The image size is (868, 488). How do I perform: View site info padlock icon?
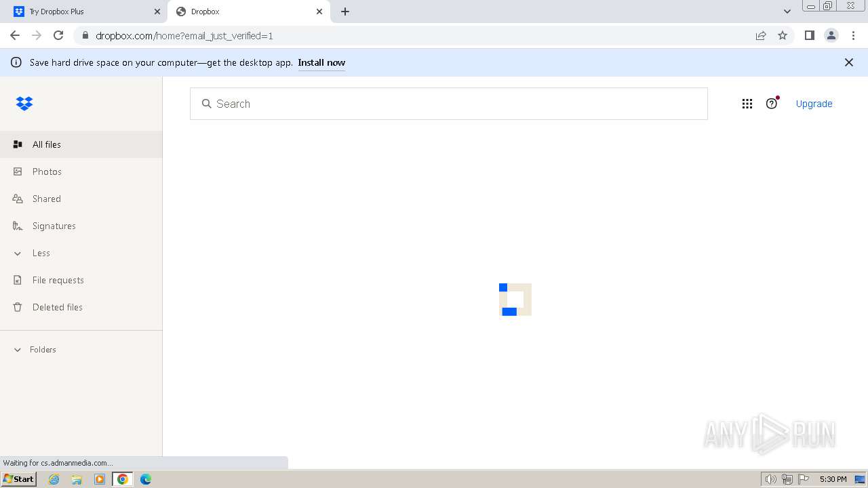[85, 35]
